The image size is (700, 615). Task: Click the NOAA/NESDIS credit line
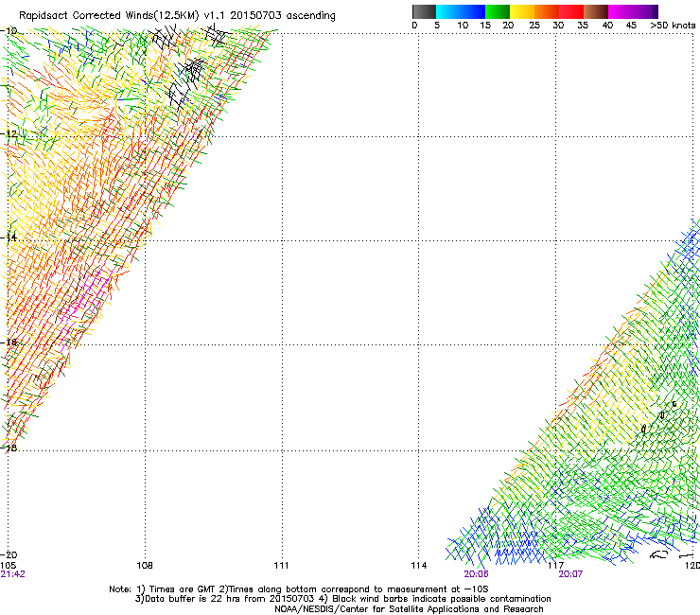[x=409, y=609]
